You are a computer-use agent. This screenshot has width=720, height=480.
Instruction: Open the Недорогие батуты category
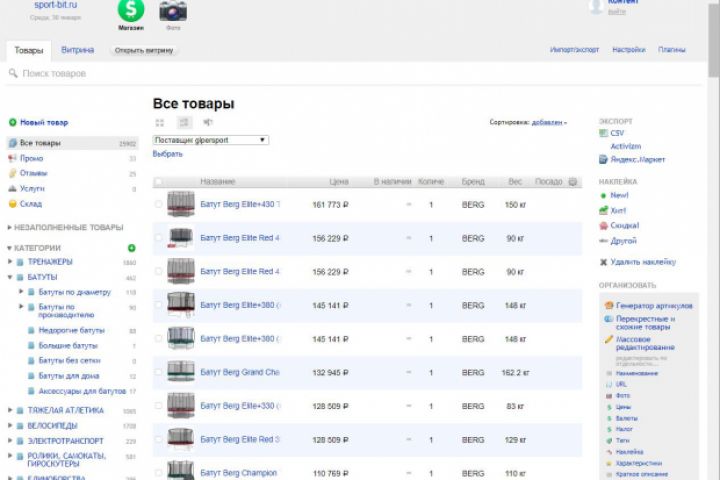(x=71, y=330)
